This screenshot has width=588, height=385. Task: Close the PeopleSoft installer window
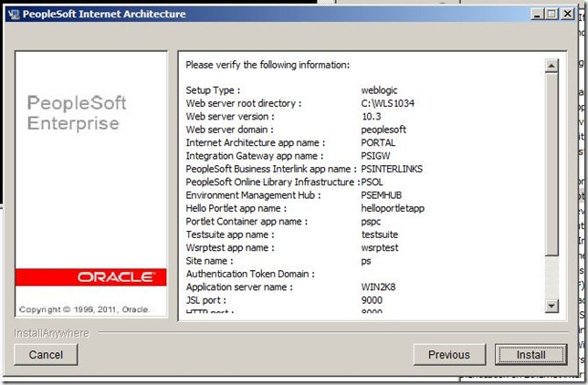[x=567, y=15]
